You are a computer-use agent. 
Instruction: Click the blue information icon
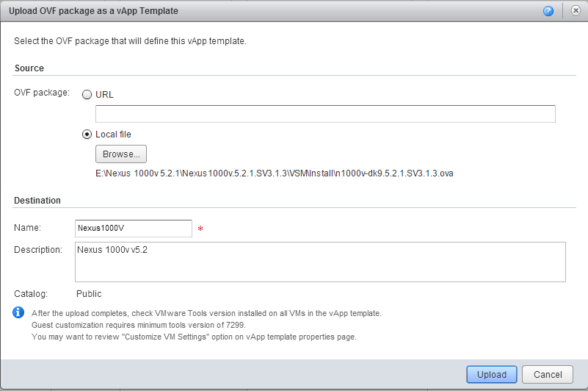(x=19, y=312)
